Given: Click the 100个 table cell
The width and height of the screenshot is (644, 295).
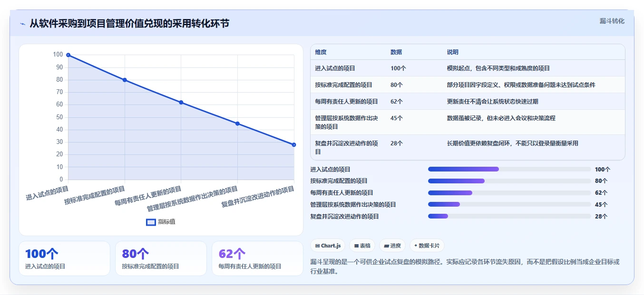Looking at the screenshot, I should [x=398, y=68].
